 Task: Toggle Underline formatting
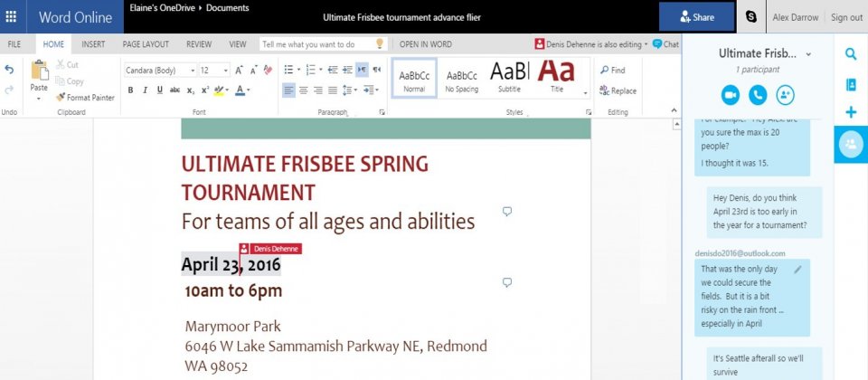tap(159, 90)
